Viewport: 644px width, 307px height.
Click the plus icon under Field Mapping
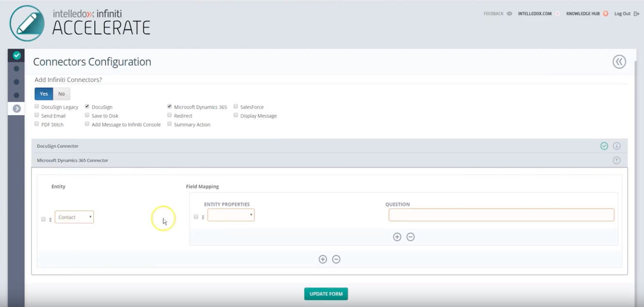397,237
